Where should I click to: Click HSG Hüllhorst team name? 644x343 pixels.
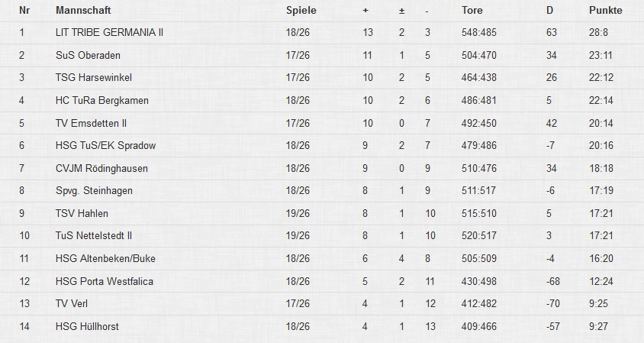[x=87, y=326]
